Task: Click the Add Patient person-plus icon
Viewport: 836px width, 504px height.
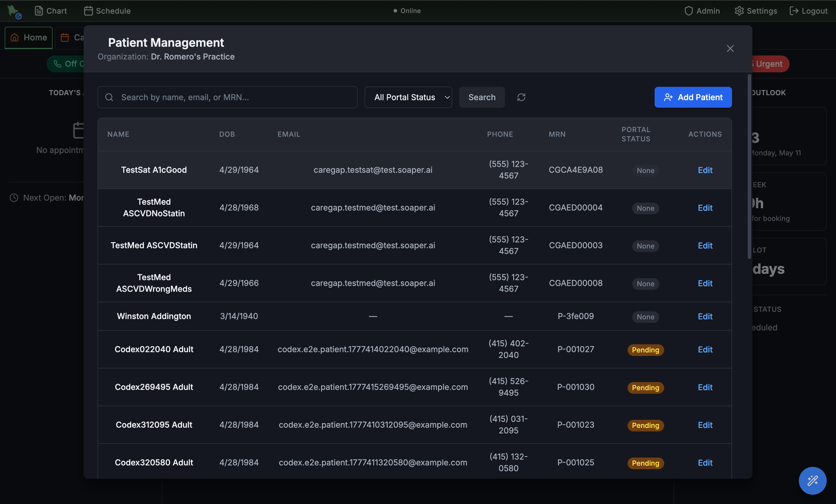Action: click(668, 98)
